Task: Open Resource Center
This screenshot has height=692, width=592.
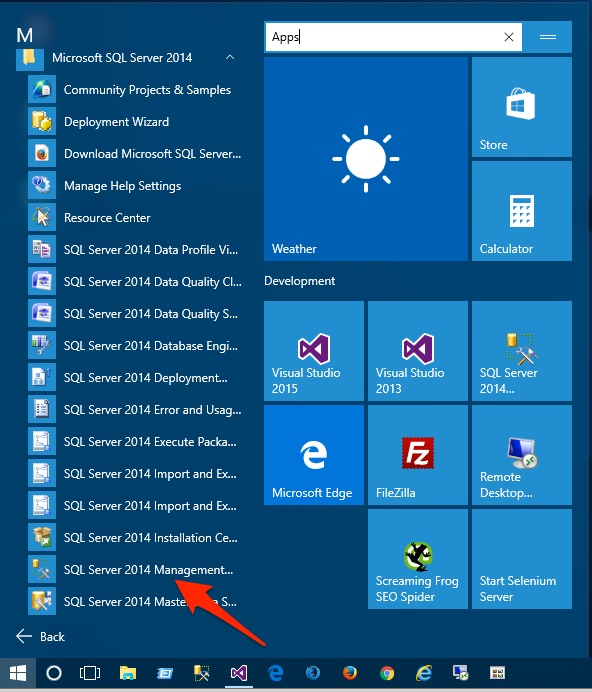Action: tap(132, 218)
